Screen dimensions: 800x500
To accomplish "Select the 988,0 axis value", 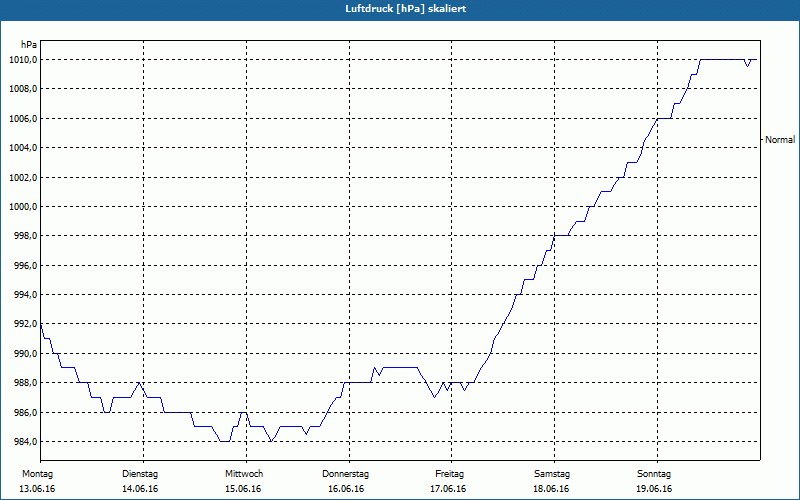I will (x=25, y=383).
